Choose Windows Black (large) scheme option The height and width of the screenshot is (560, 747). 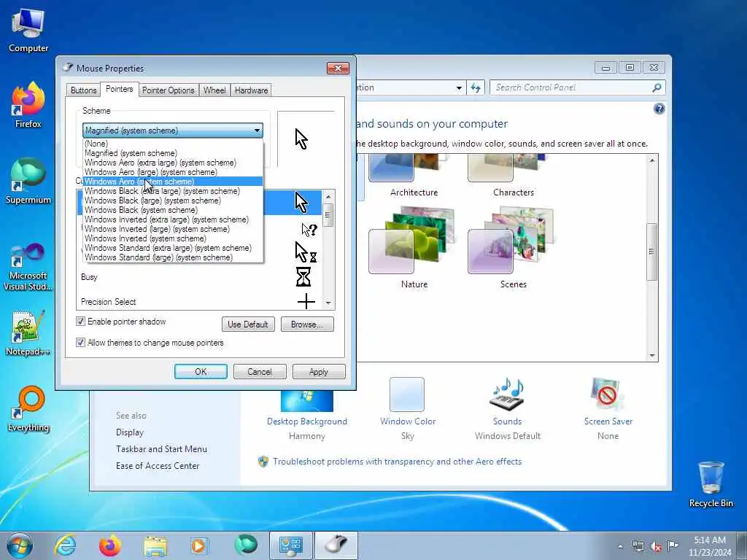pyautogui.click(x=172, y=201)
